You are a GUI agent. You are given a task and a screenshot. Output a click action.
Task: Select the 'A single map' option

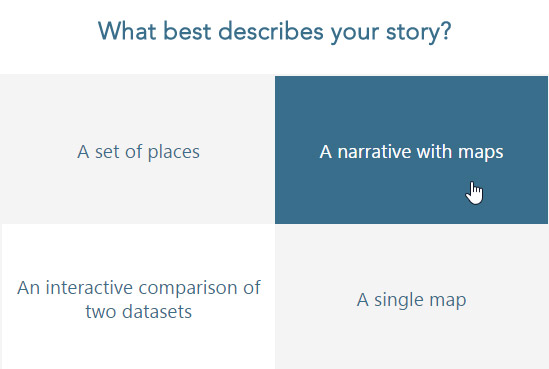412,296
